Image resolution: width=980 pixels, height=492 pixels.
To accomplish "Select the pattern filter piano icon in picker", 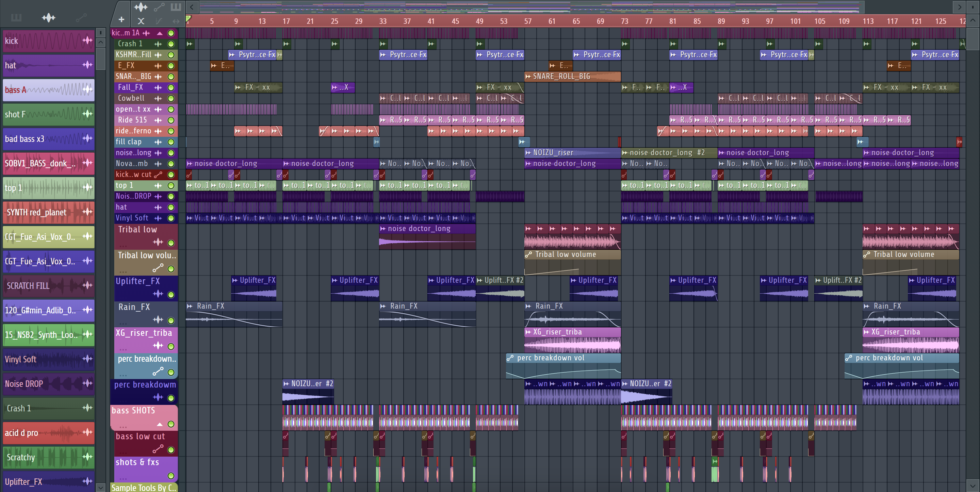I will point(16,17).
